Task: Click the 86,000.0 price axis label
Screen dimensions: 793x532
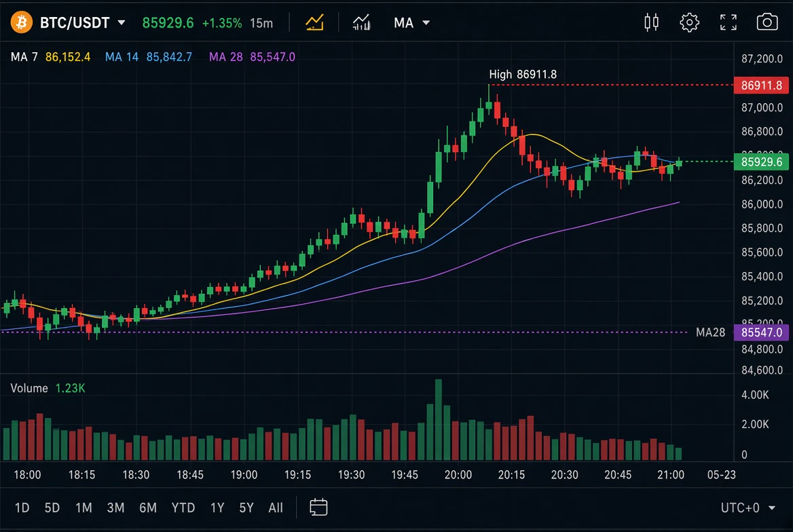Action: [762, 204]
